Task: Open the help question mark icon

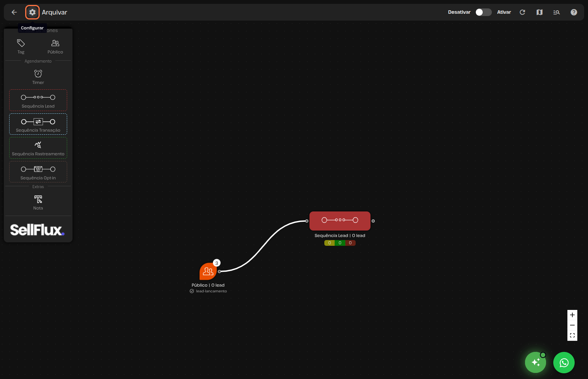Action: point(574,12)
